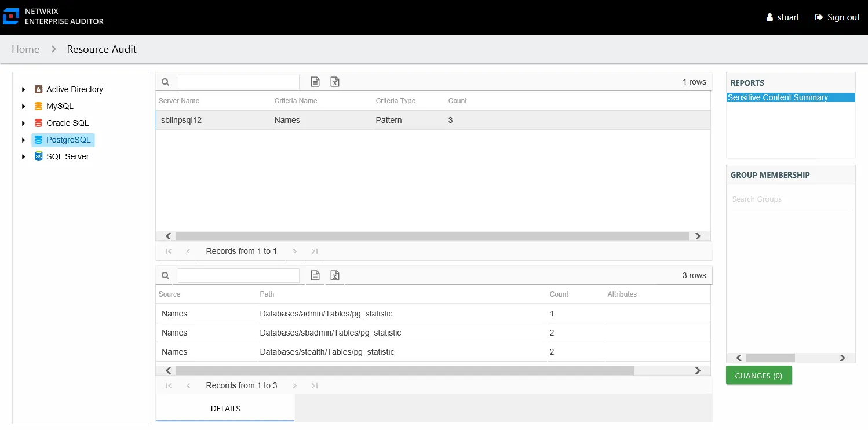Click the lower grid search input field
The image size is (868, 430).
[239, 275]
